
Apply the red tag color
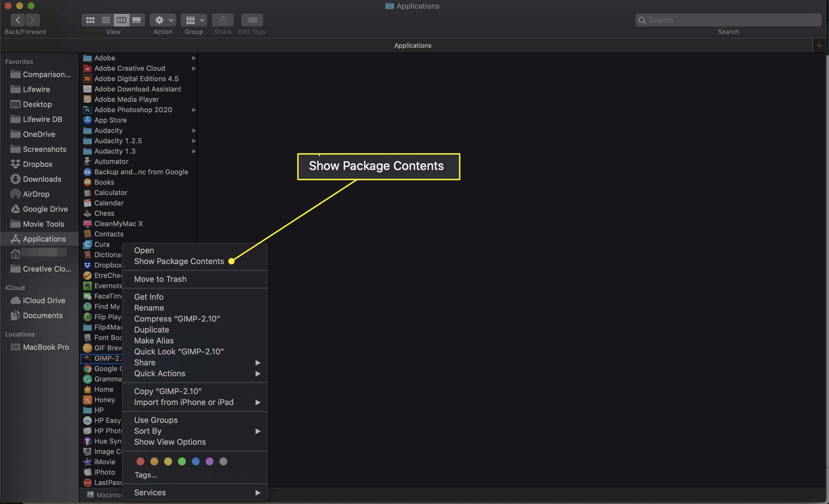coord(140,461)
